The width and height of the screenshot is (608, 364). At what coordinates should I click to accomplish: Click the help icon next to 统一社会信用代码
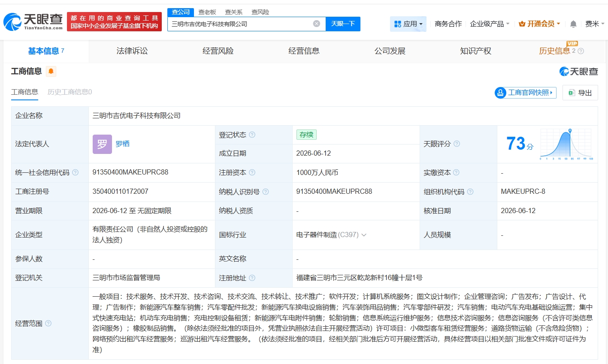pos(76,172)
